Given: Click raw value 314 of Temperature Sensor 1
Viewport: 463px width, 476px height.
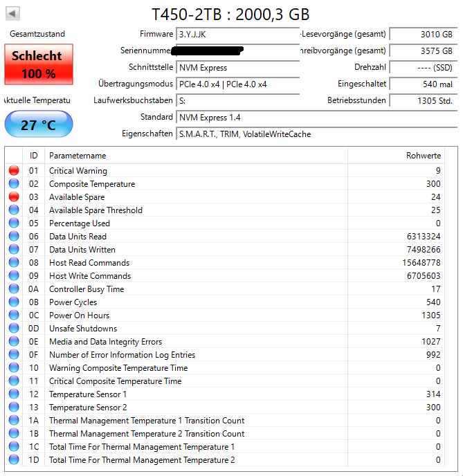Looking at the screenshot, I should (x=433, y=394).
